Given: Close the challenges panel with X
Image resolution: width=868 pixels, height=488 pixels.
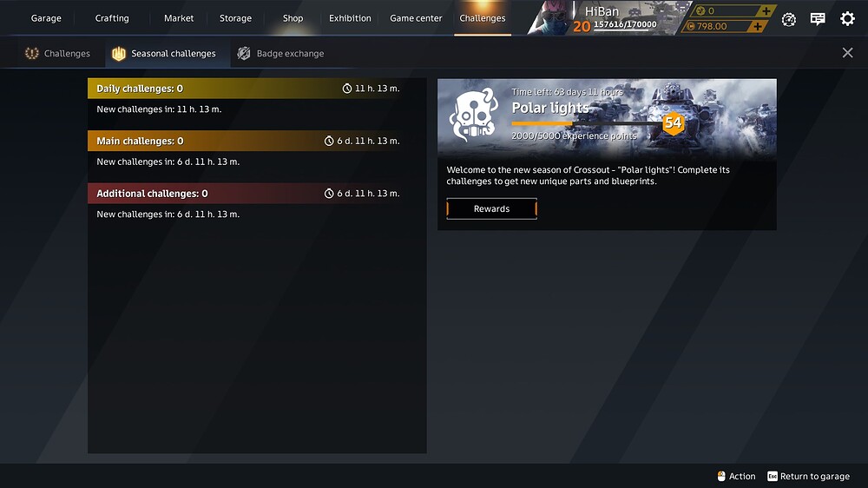Looking at the screenshot, I should (x=847, y=53).
